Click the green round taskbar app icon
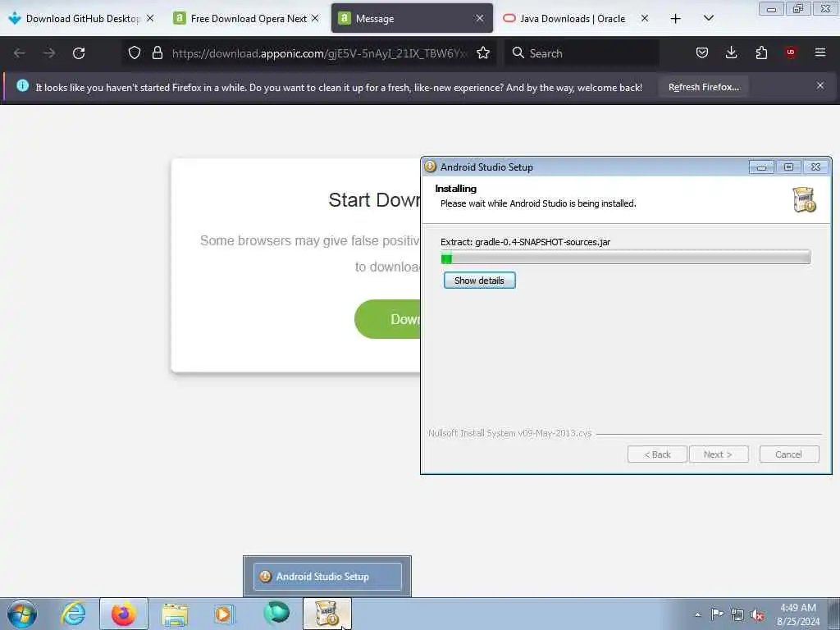This screenshot has height=630, width=840. pyautogui.click(x=276, y=613)
